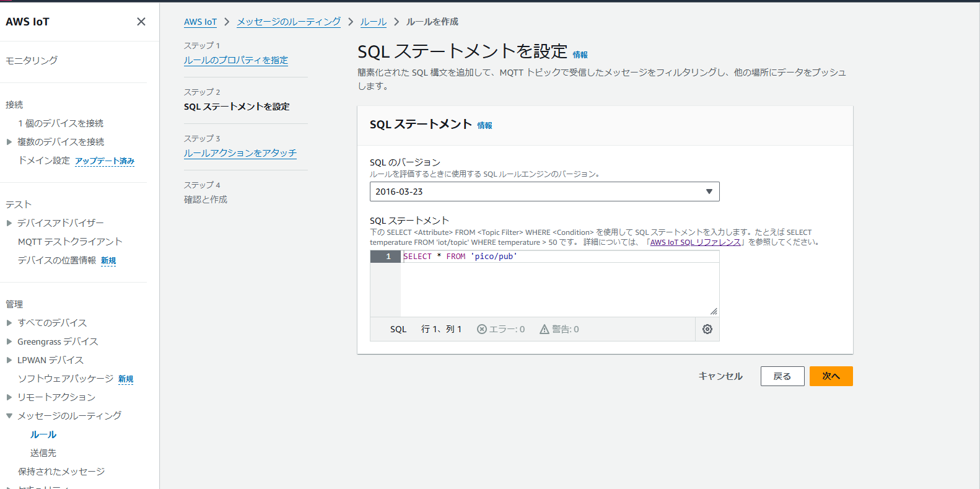Click 行 1、列 1 cursor position
Screen dimensions: 980x489
pos(441,329)
